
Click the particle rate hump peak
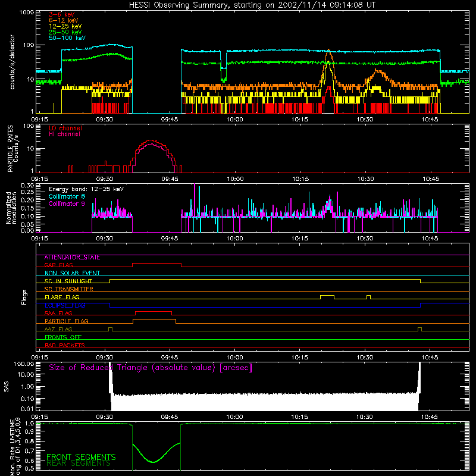151,140
